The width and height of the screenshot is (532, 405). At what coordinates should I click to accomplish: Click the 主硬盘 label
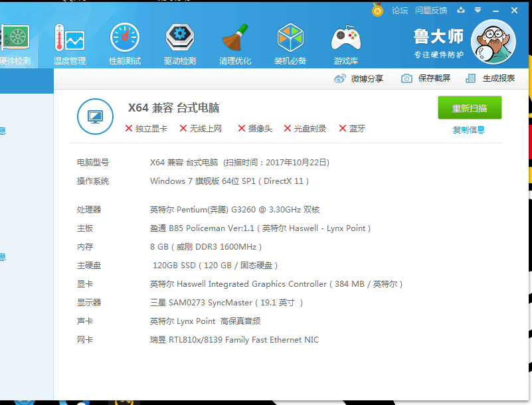coord(89,266)
